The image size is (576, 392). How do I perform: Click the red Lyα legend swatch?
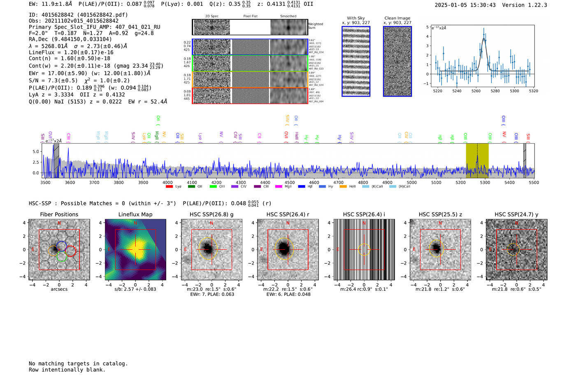coord(169,186)
